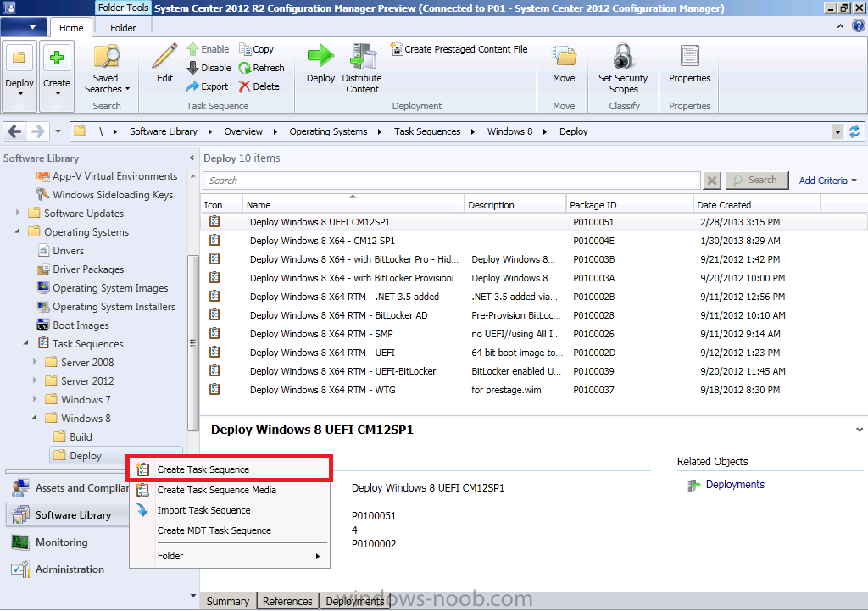The width and height of the screenshot is (868, 611).
Task: Choose Create MDT Task Sequence
Action: (231, 530)
